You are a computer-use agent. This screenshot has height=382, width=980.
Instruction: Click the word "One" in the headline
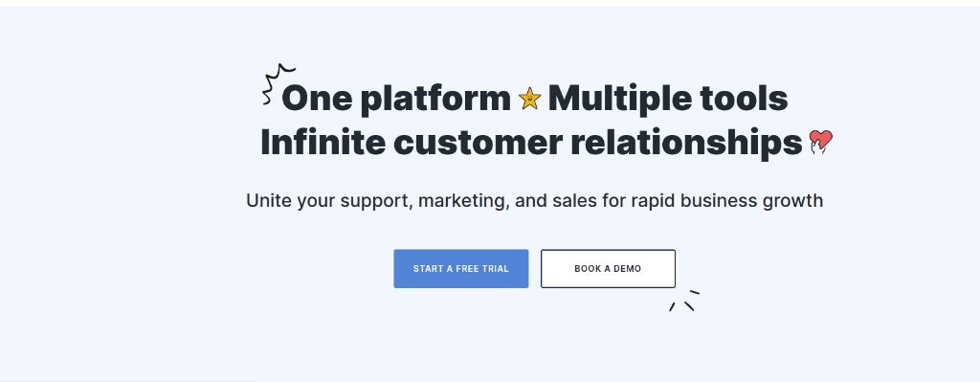[x=317, y=99]
